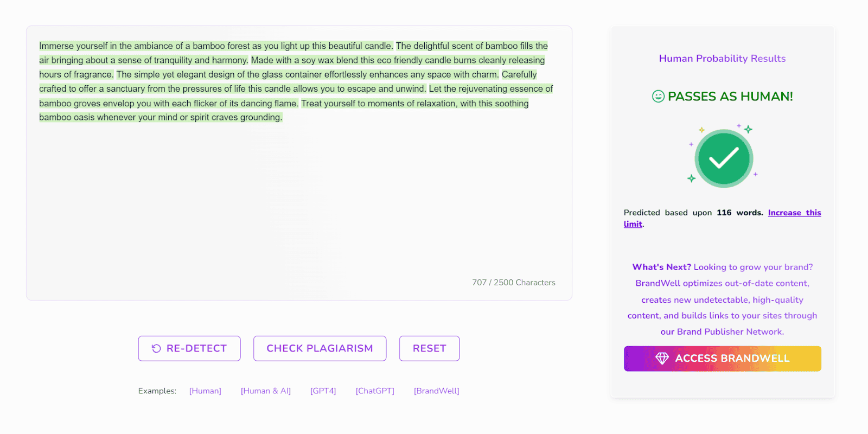The image size is (868, 434).
Task: Click the smiley face beside PASSES AS HUMAN
Action: point(658,97)
